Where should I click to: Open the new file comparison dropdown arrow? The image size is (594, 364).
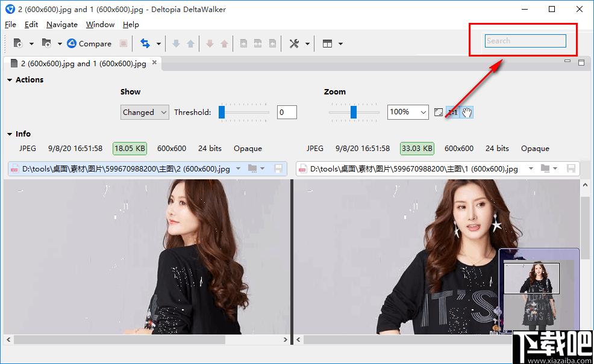31,44
